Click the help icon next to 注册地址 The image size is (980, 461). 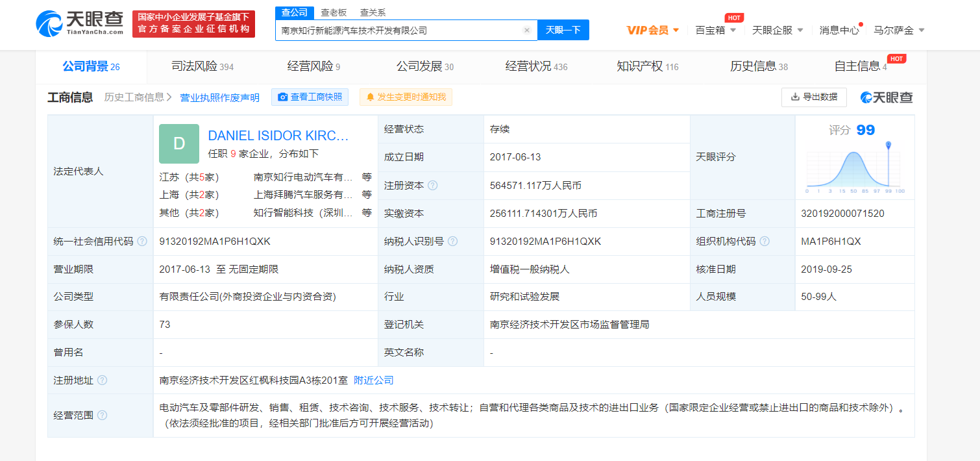pyautogui.click(x=102, y=380)
